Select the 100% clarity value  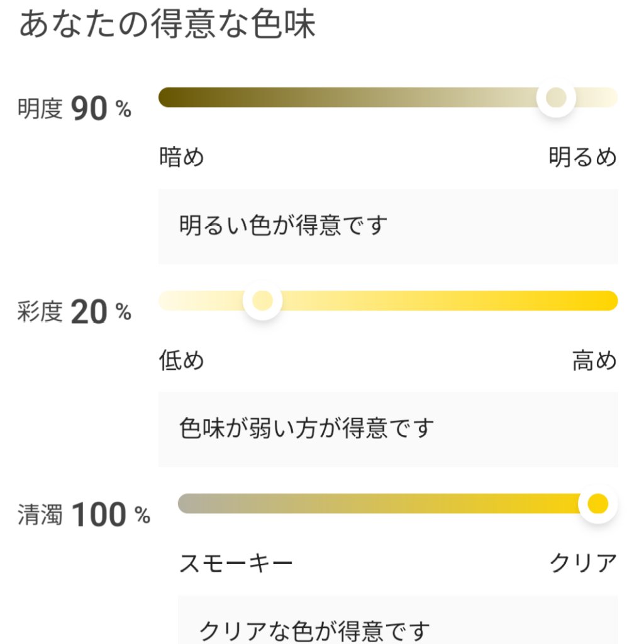click(x=101, y=513)
